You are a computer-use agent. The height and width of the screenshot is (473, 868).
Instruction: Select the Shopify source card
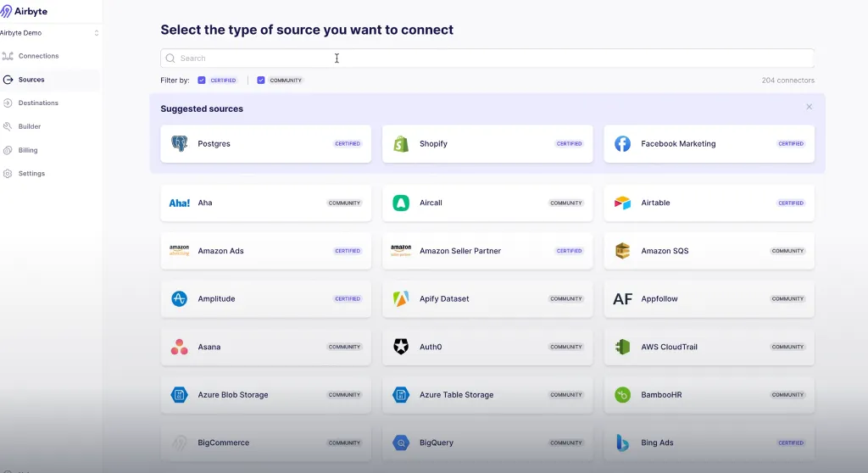pyautogui.click(x=487, y=143)
